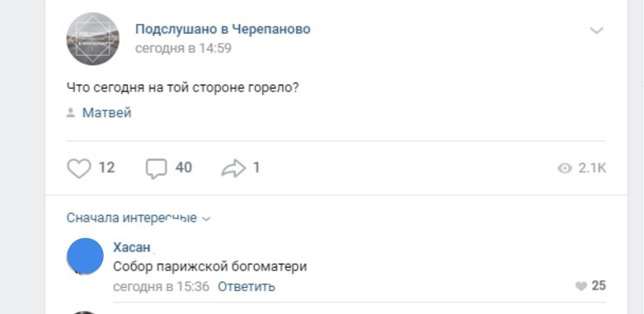The width and height of the screenshot is (644, 314).
Task: Click the post text about what burned
Action: pyautogui.click(x=182, y=87)
